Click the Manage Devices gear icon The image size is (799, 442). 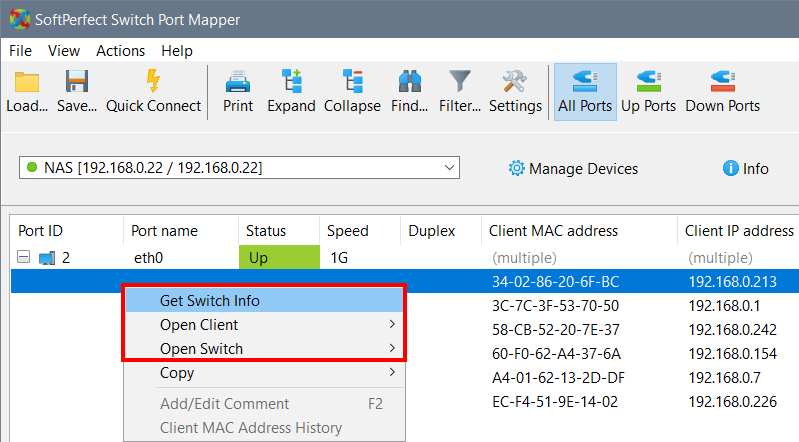[516, 168]
